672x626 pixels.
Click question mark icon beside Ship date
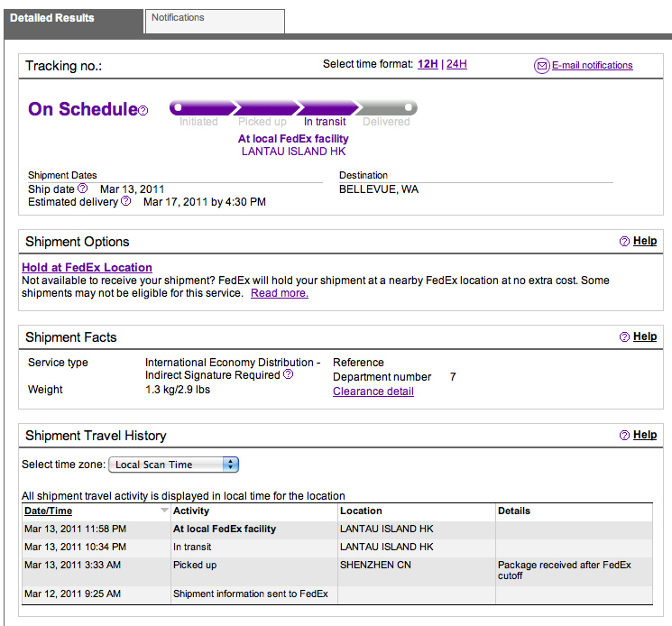pos(83,189)
